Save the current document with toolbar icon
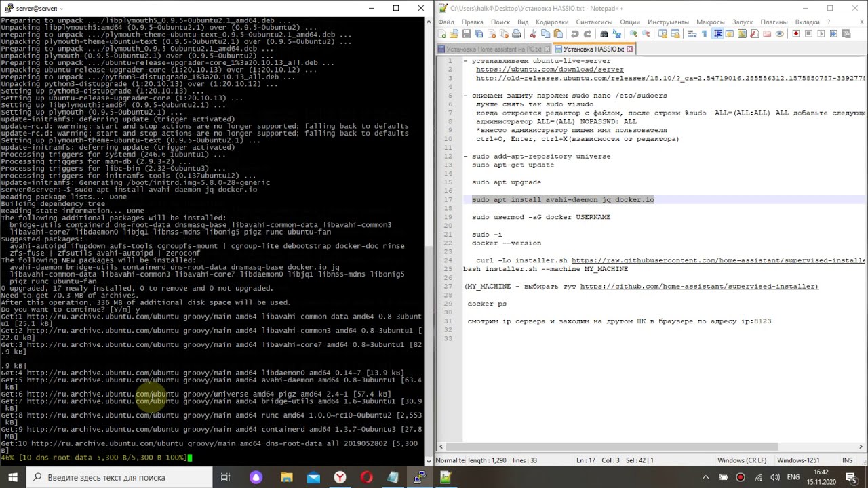The image size is (868, 488). (x=467, y=34)
